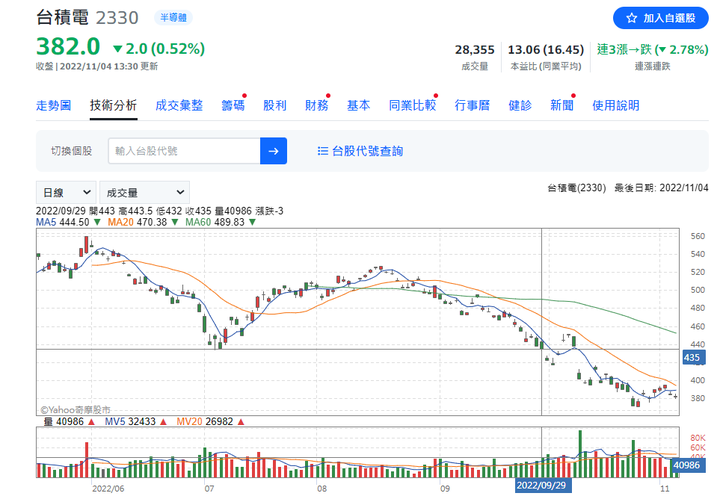Image resolution: width=720 pixels, height=499 pixels.
Task: Focus the 輸入台股代號 input field
Action: click(184, 151)
